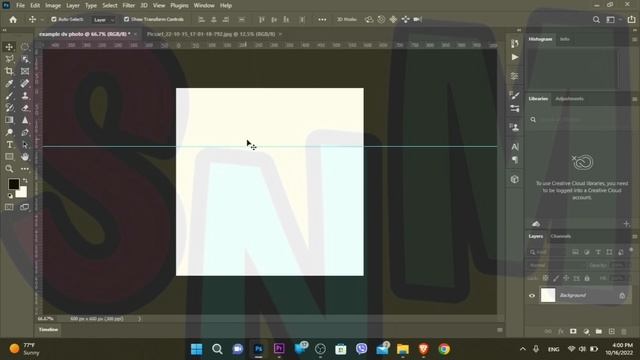Click the foreground color swatch

point(13,184)
